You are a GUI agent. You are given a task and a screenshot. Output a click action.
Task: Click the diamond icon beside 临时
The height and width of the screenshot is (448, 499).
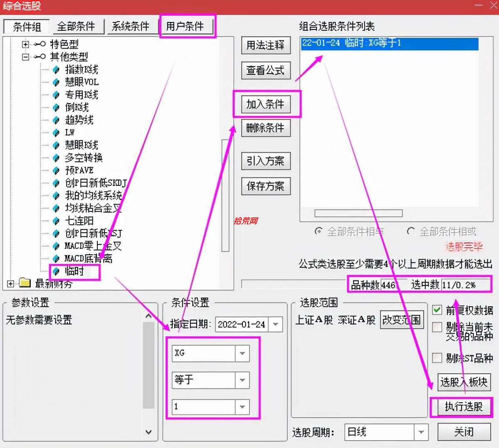56,271
